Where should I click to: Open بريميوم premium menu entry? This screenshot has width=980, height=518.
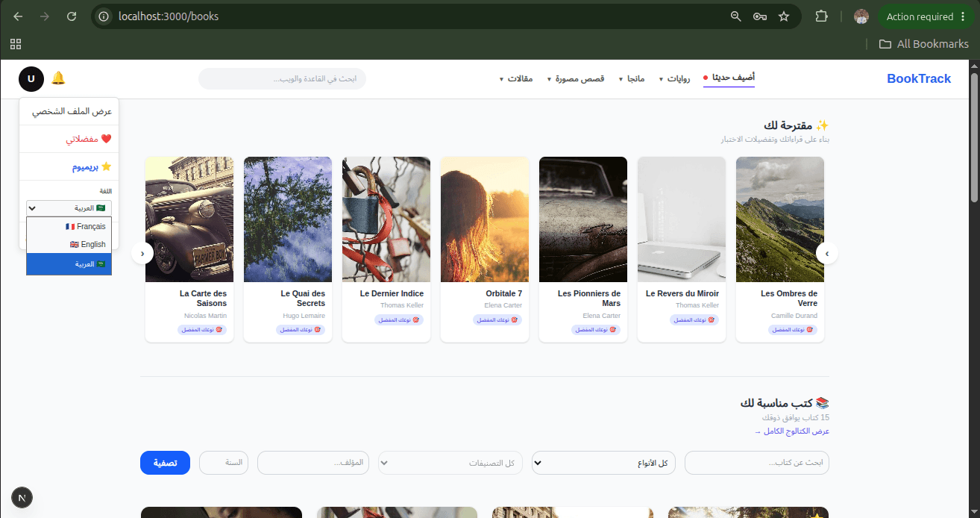tap(69, 166)
